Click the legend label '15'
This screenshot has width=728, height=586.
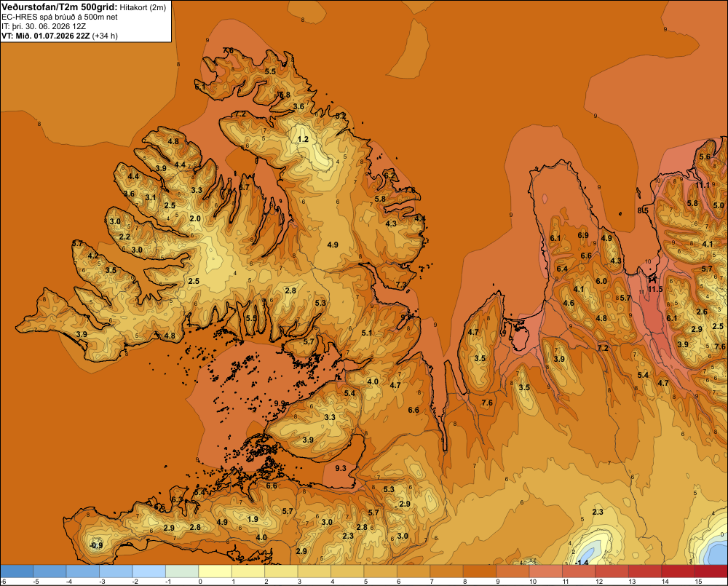tap(698, 582)
